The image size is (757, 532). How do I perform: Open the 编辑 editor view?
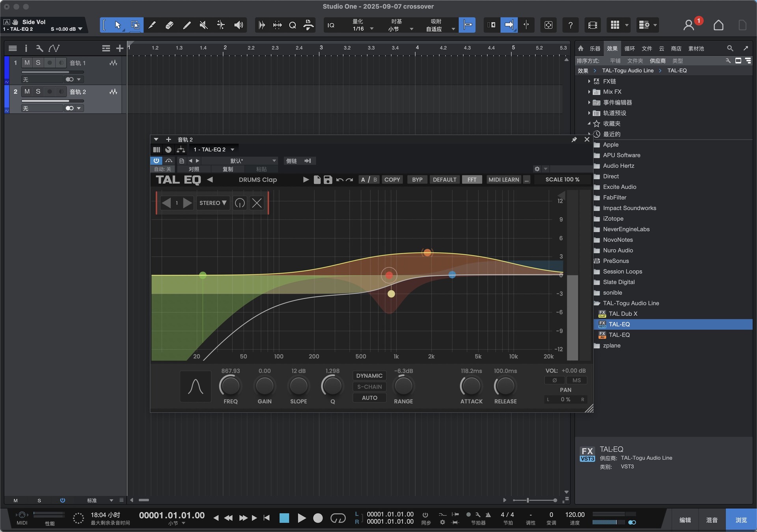click(x=685, y=520)
